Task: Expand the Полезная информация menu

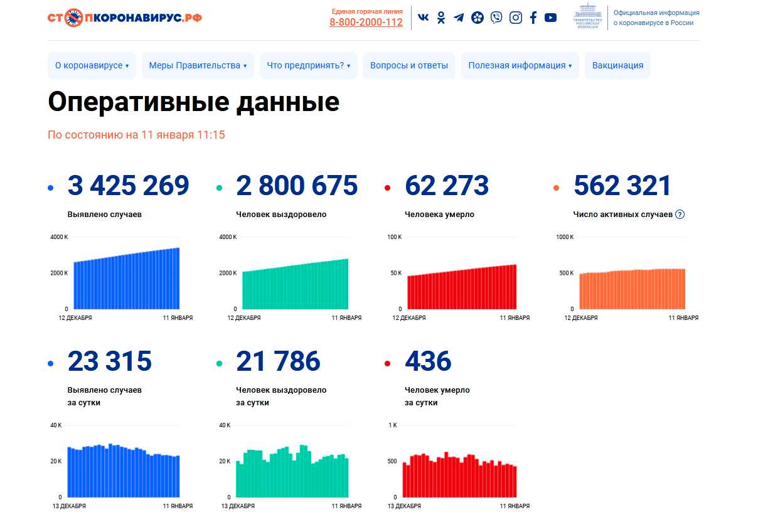Action: tap(520, 66)
